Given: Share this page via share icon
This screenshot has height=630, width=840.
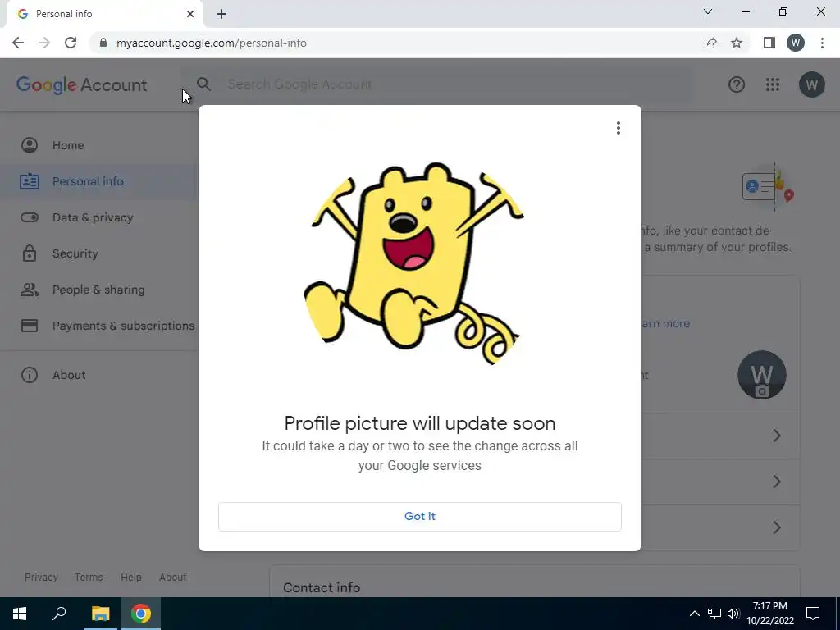Looking at the screenshot, I should point(710,43).
